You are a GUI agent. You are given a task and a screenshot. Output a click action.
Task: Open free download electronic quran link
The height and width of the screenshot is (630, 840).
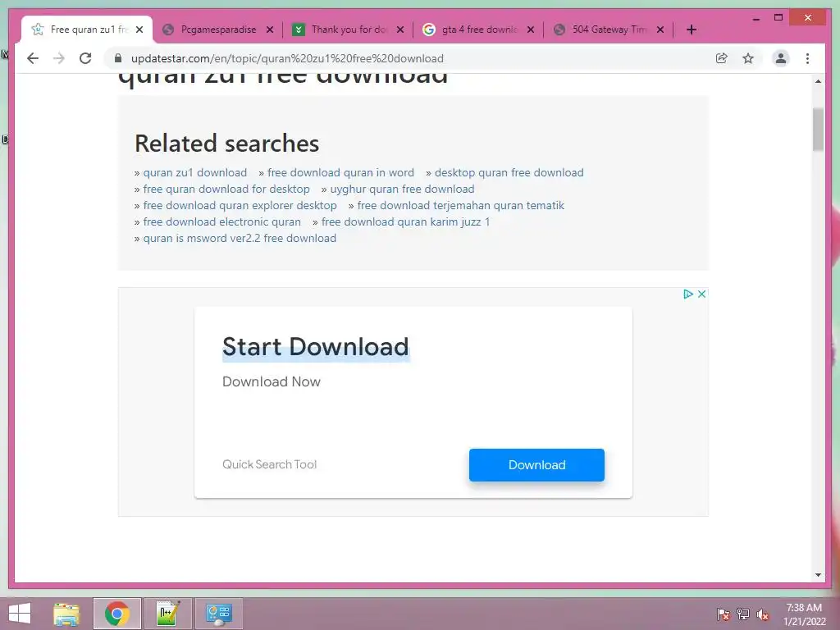221,221
